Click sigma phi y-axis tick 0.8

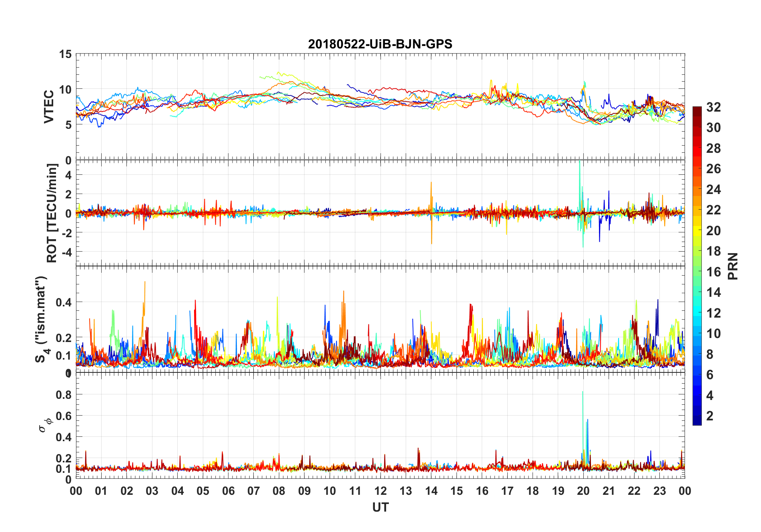[64, 395]
